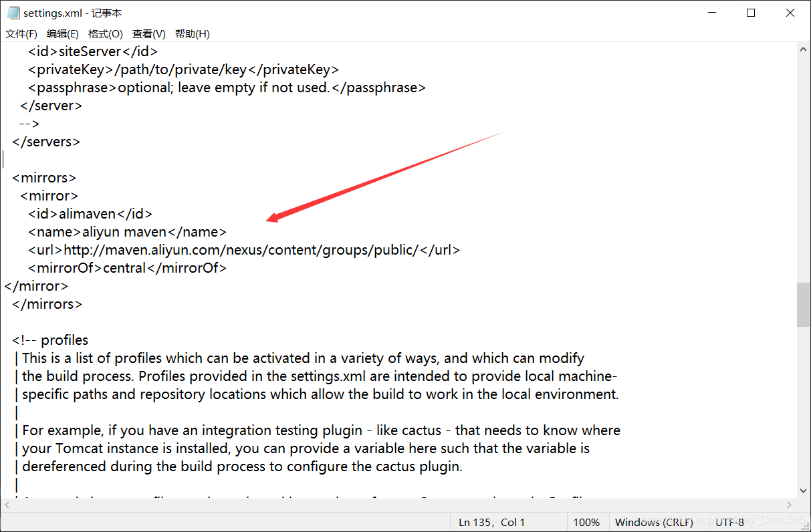Click the opening <mirror> tag
Viewport: 811px width, 532px height.
pos(49,196)
